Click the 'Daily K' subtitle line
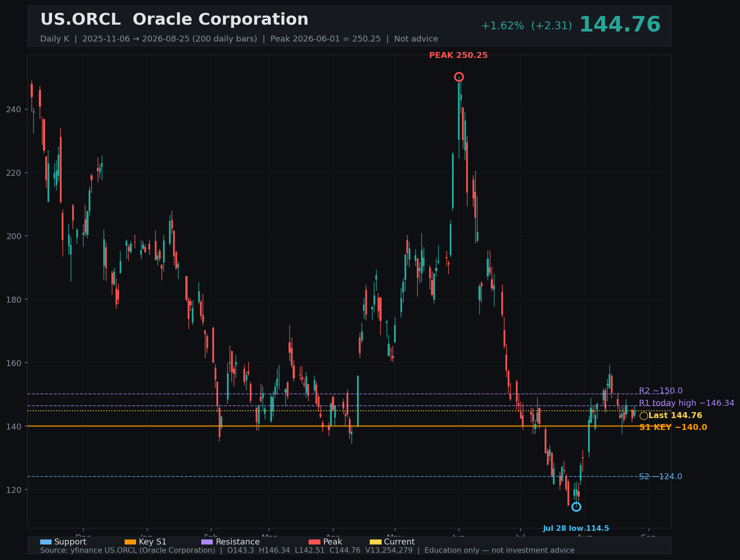Viewport: 740px width, 560px height. point(239,39)
